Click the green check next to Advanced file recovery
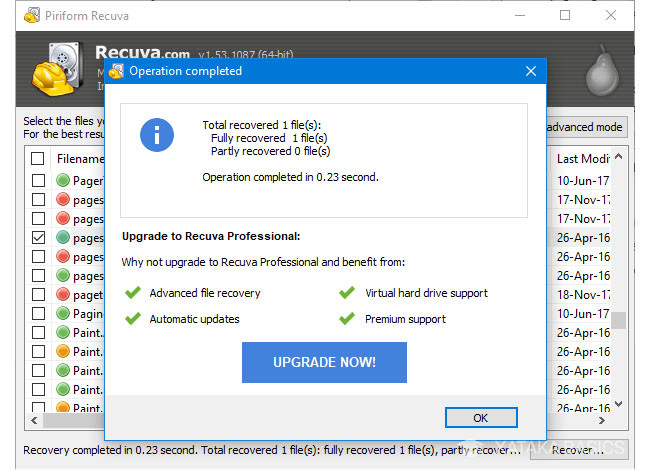The width and height of the screenshot is (650, 470). point(133,293)
